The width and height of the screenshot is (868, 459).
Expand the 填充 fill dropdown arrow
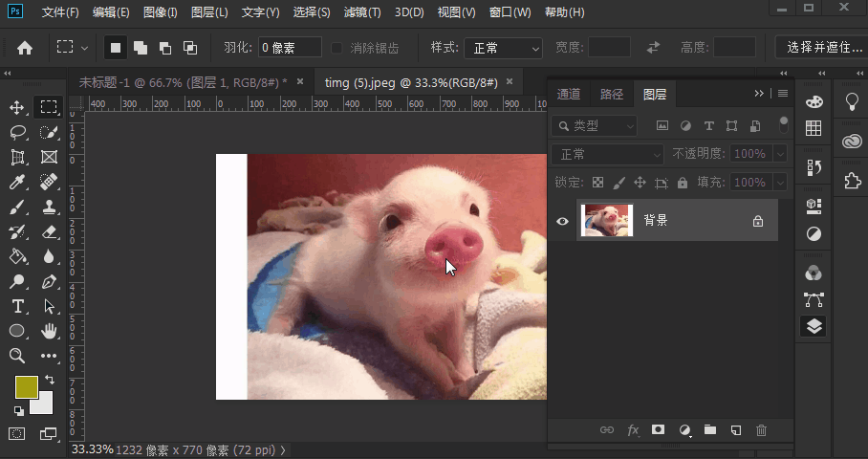coord(781,182)
